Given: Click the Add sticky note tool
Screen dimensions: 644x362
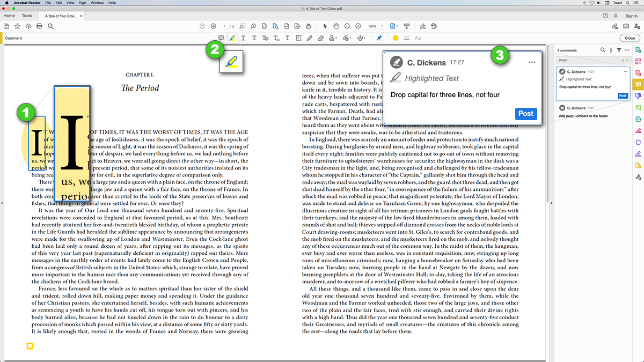Looking at the screenshot, I should pos(221,38).
